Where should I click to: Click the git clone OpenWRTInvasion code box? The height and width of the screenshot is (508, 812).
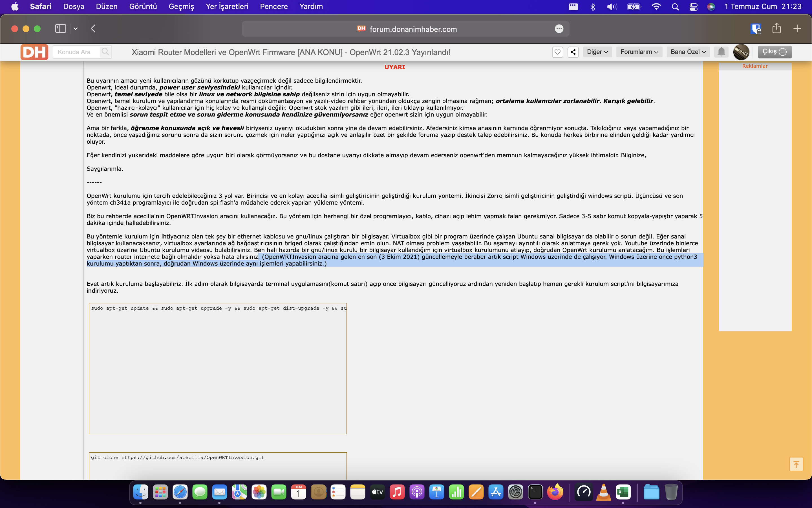click(218, 466)
